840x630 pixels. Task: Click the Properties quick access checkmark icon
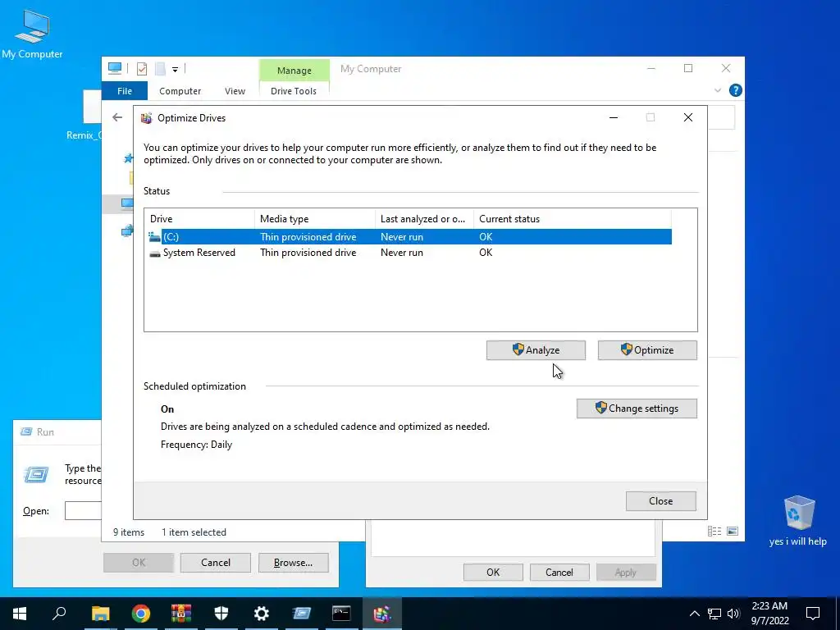coord(141,69)
